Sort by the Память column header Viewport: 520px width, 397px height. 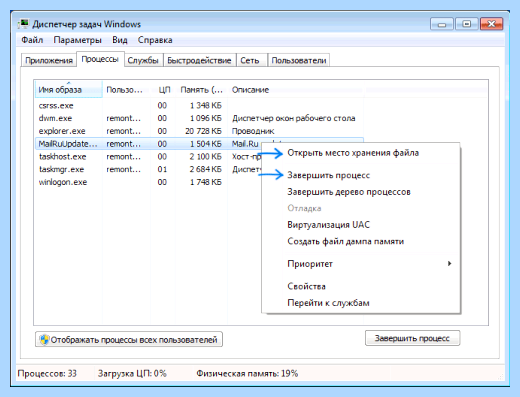tap(202, 90)
